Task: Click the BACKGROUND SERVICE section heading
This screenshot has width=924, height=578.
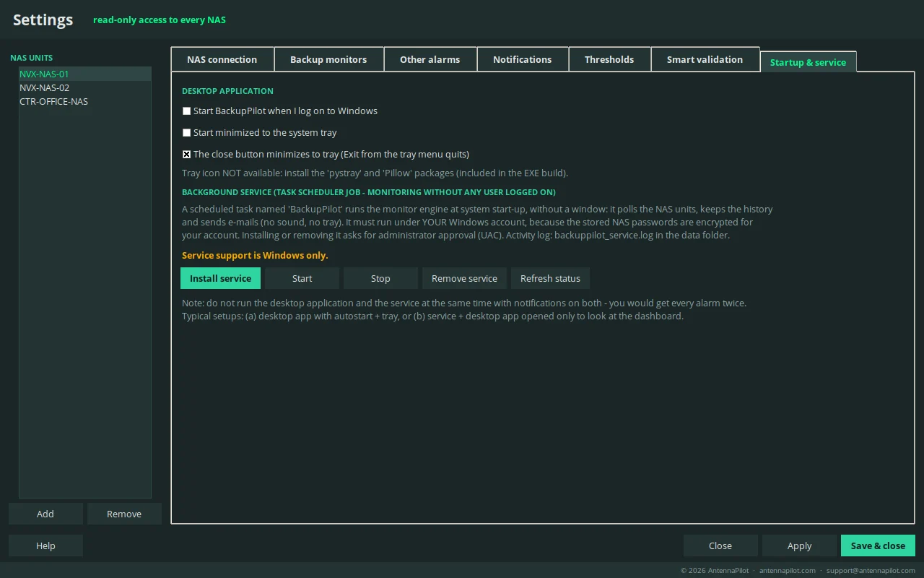Action: point(369,192)
